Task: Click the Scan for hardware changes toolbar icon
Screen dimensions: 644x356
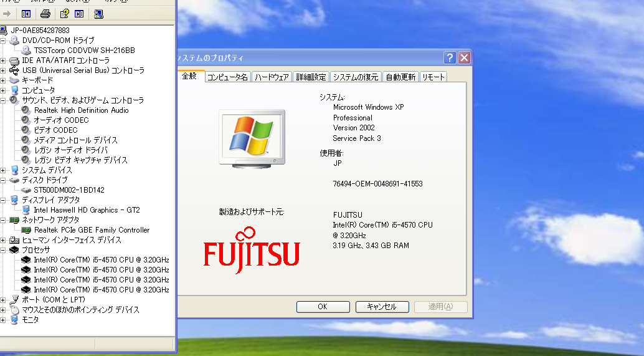Action: coord(98,14)
